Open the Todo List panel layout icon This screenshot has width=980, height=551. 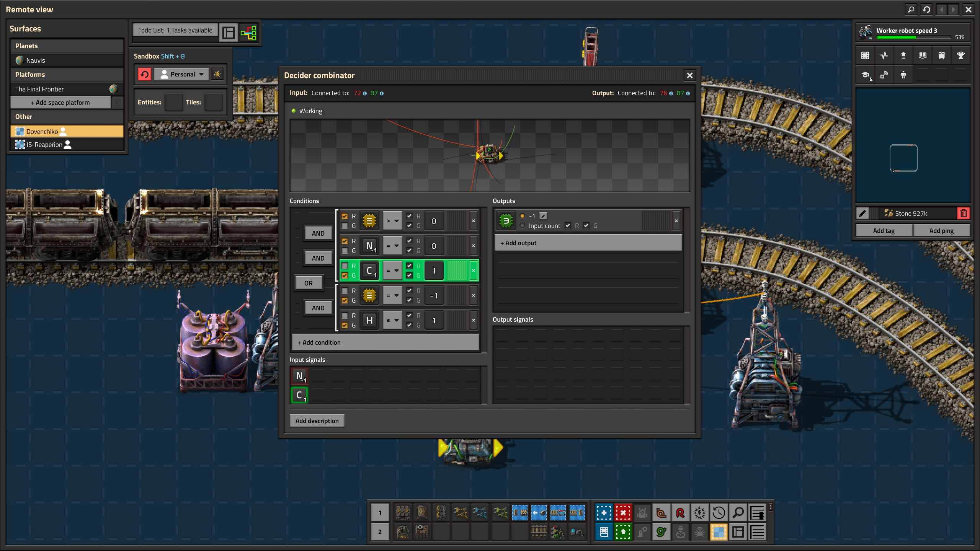pyautogui.click(x=229, y=33)
